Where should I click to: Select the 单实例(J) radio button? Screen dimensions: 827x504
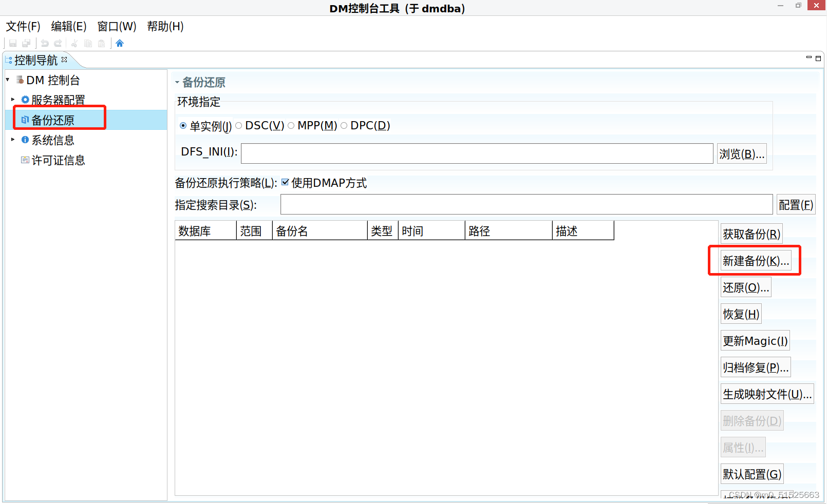point(183,126)
